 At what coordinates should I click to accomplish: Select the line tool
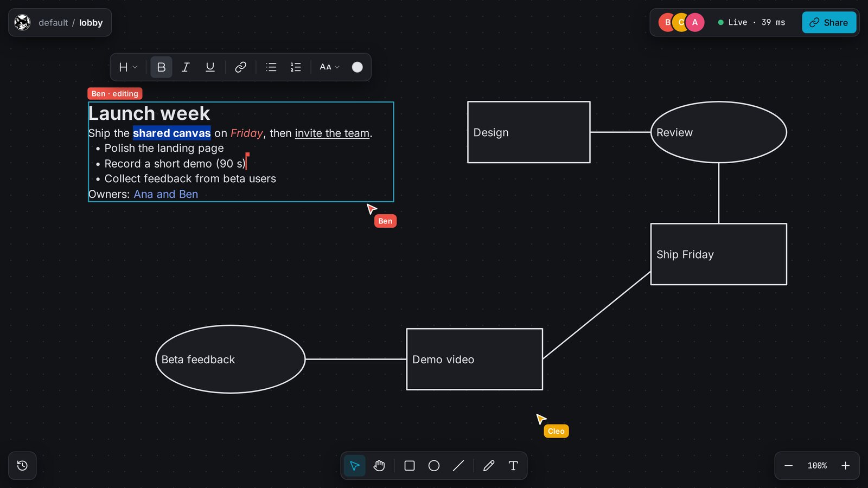(458, 466)
